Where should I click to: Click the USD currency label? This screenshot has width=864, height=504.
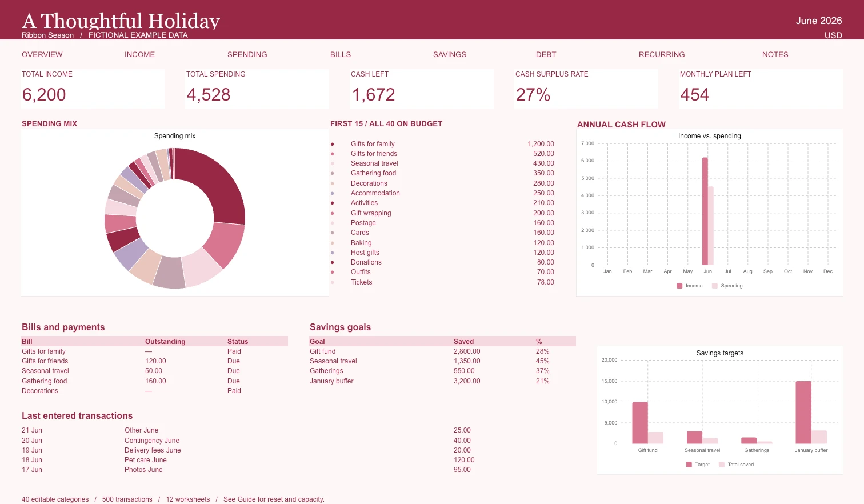(833, 35)
